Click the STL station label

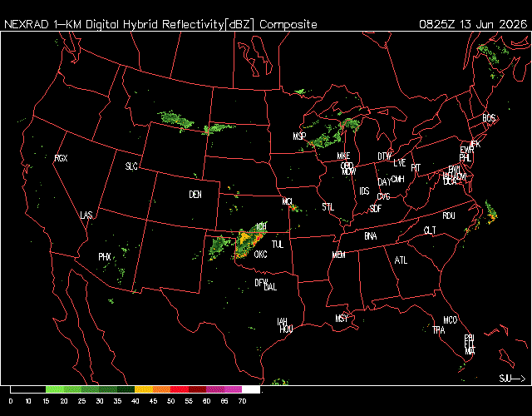[328, 206]
